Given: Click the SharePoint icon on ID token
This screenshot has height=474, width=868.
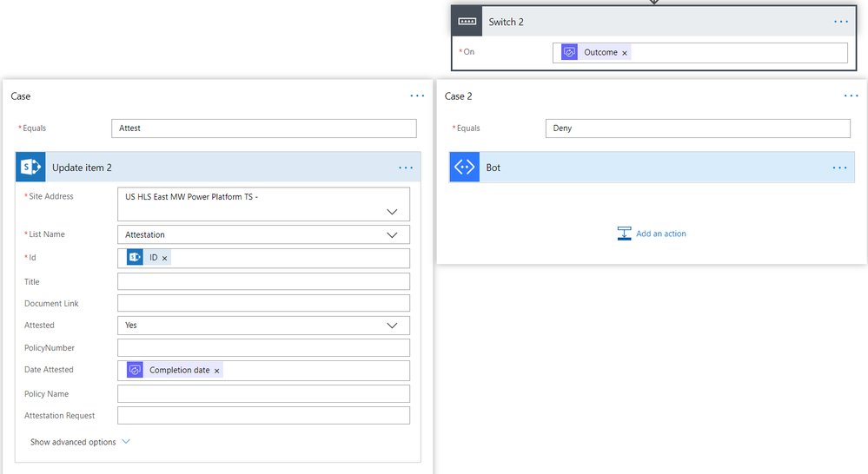Looking at the screenshot, I should 135,257.
